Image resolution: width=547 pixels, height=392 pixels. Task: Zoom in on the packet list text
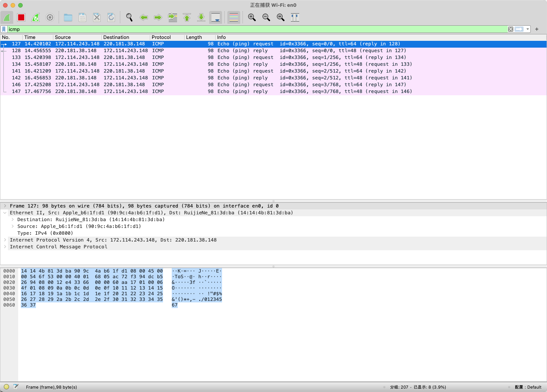[x=252, y=17]
